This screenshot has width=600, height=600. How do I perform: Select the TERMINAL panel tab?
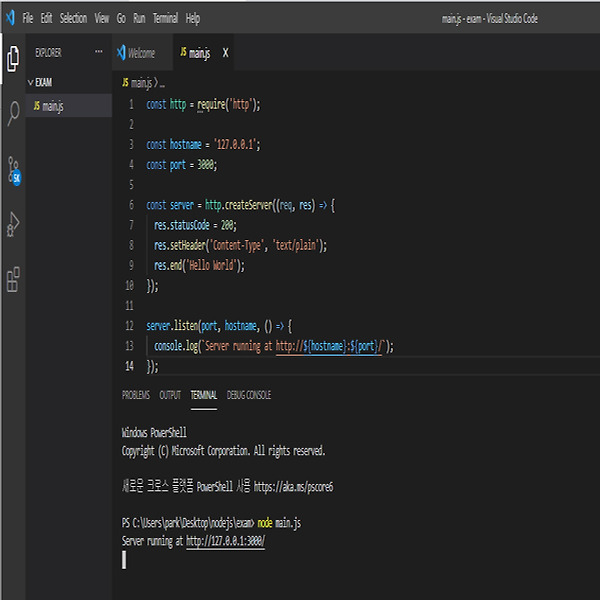[204, 395]
